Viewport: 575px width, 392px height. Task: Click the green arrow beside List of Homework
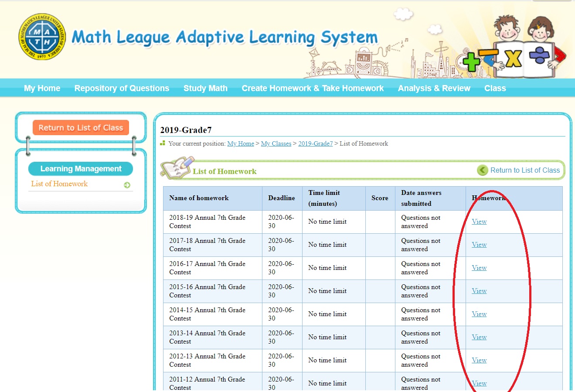point(127,185)
